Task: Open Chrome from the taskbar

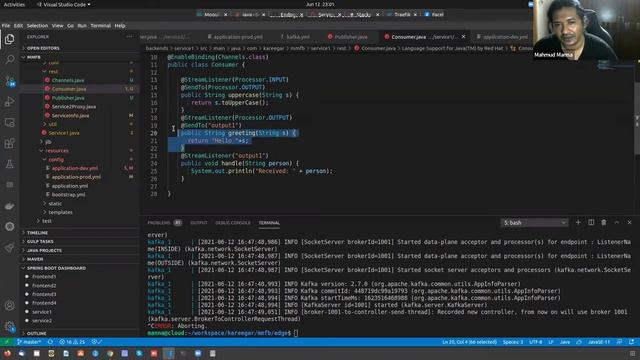Action: coord(110,353)
